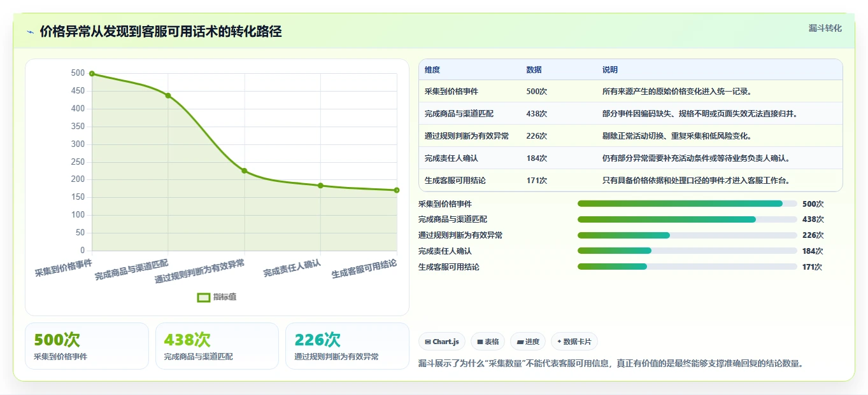The image size is (868, 395).
Task: Click the 完成商品与渠道匹配 progress bar
Action: (x=687, y=219)
